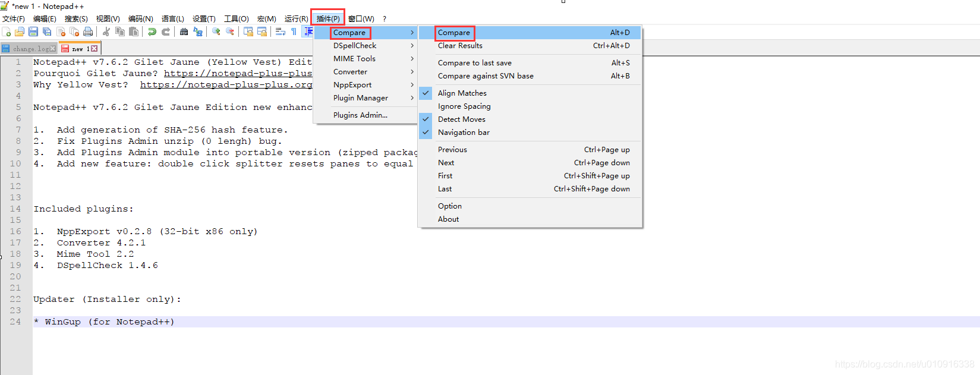This screenshot has width=980, height=375.
Task: Click the Find binoculars icon
Action: 184,31
